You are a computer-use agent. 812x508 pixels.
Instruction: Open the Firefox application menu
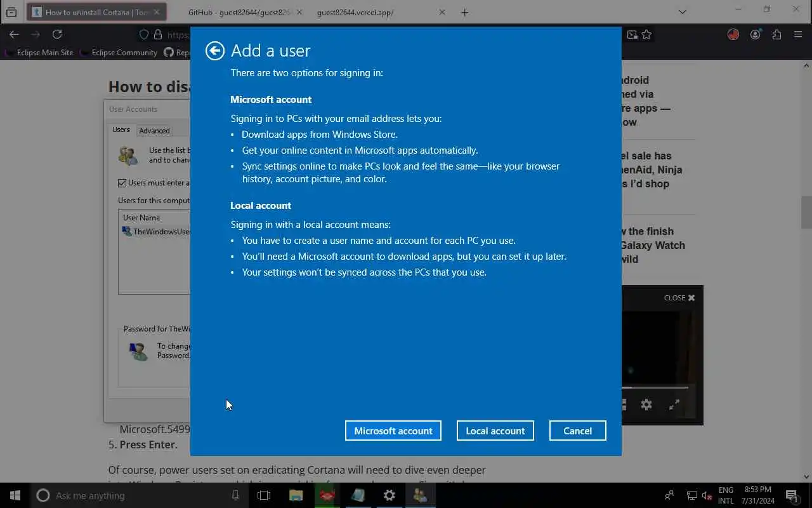[798, 35]
